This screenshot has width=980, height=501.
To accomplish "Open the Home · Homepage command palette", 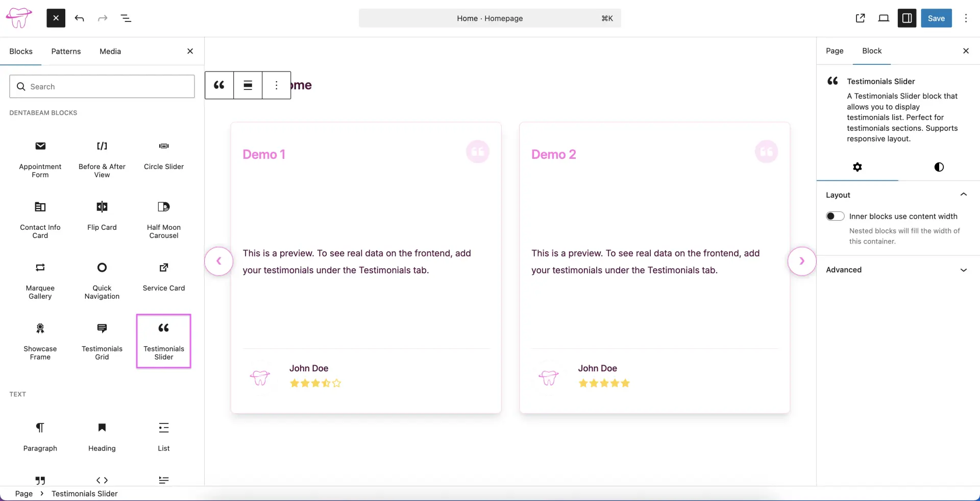I will pos(490,18).
